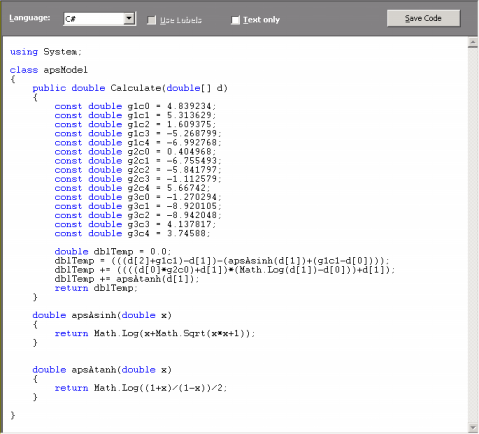Click the g1c4 = -6.992768 line
The height and width of the screenshot is (434, 479).
[138, 143]
